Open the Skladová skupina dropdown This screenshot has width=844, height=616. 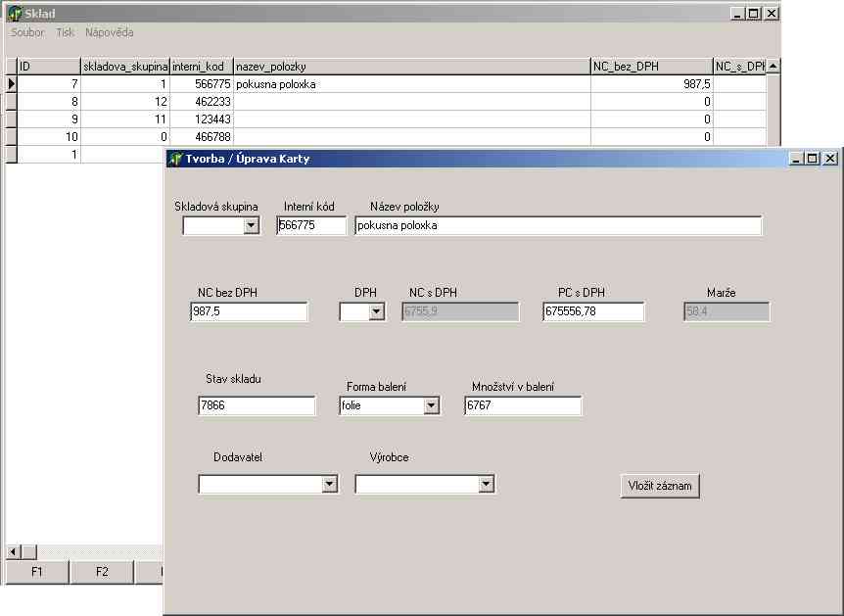252,226
